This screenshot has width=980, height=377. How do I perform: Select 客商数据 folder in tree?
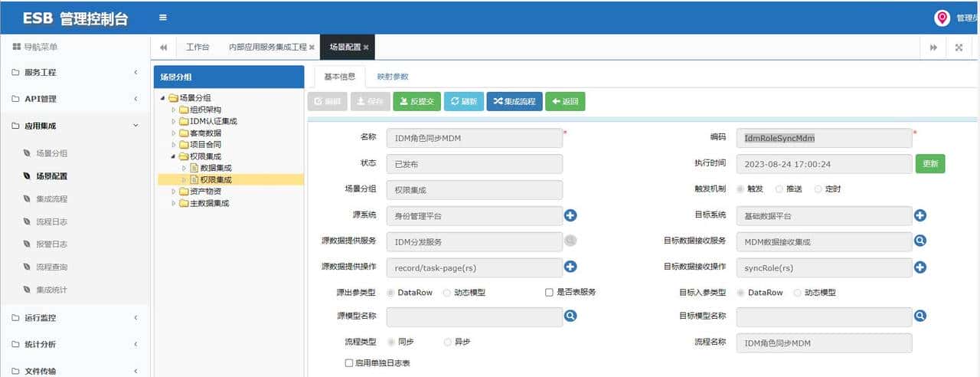(205, 133)
